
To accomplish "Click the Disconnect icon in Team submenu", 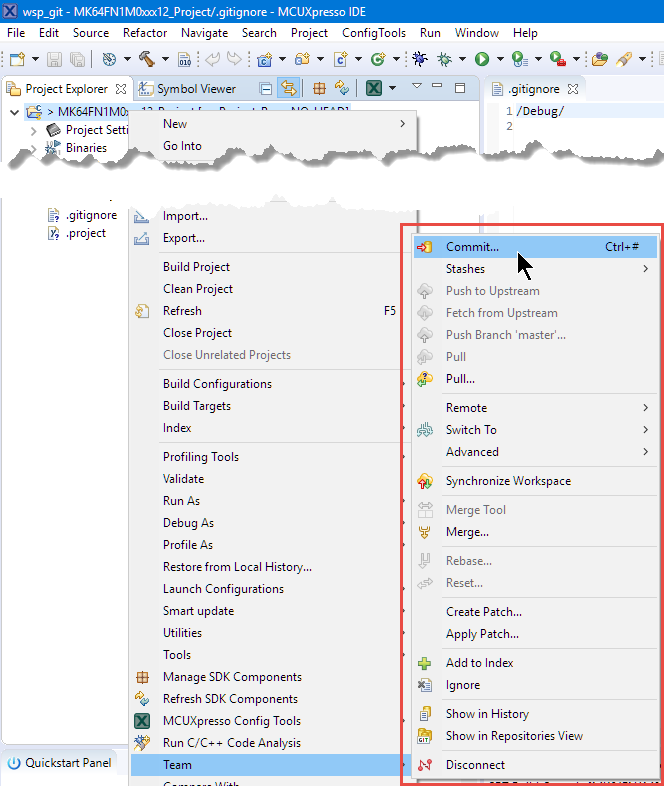I will 425,765.
